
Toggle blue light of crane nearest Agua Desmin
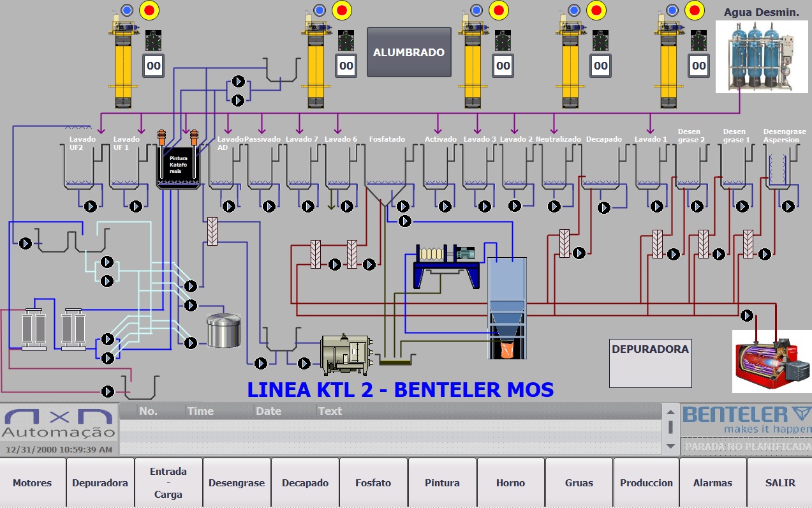tap(672, 10)
